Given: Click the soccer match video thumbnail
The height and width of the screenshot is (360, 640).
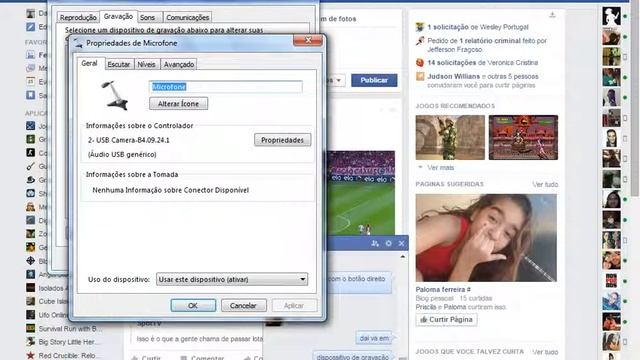Looking at the screenshot, I should pyautogui.click(x=361, y=193).
